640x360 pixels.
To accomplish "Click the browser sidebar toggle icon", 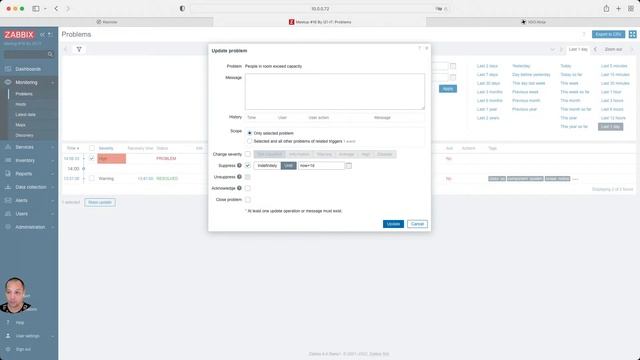I will (36, 9).
